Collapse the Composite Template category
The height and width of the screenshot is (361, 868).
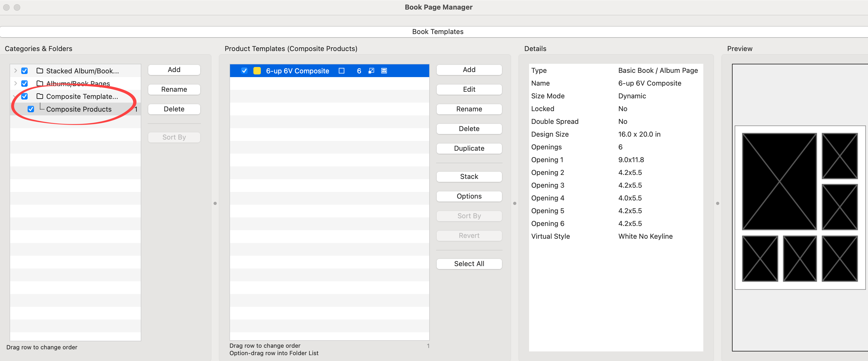click(x=15, y=96)
